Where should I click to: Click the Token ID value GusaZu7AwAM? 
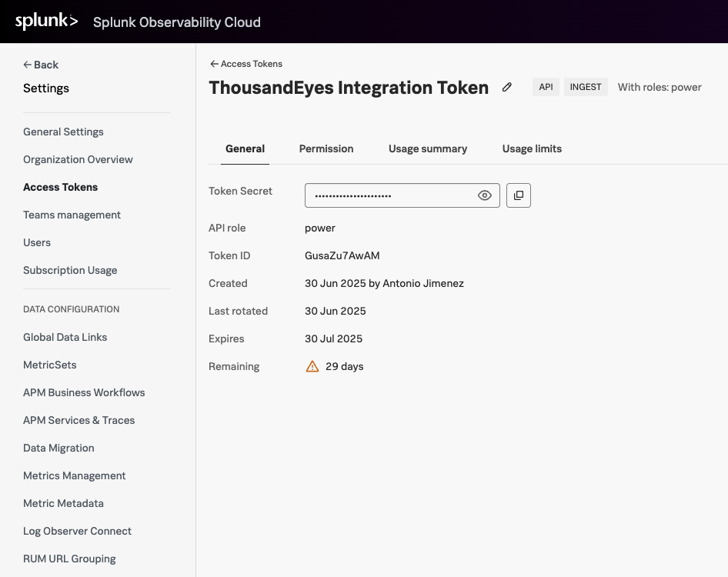[x=342, y=255]
